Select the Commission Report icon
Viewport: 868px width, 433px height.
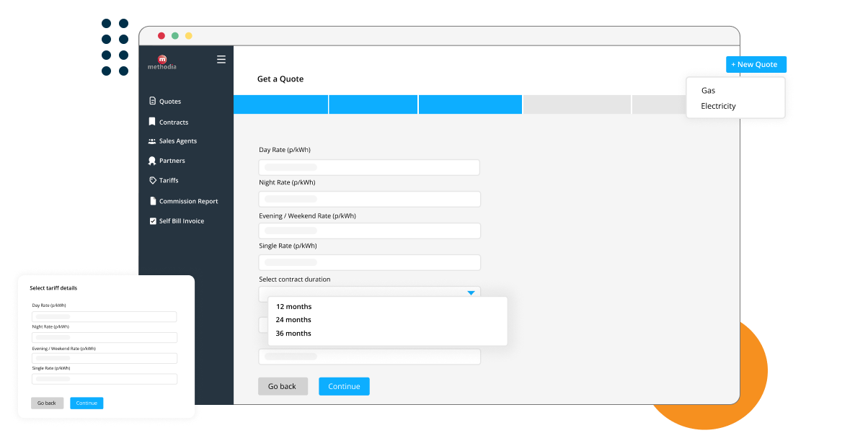click(152, 200)
